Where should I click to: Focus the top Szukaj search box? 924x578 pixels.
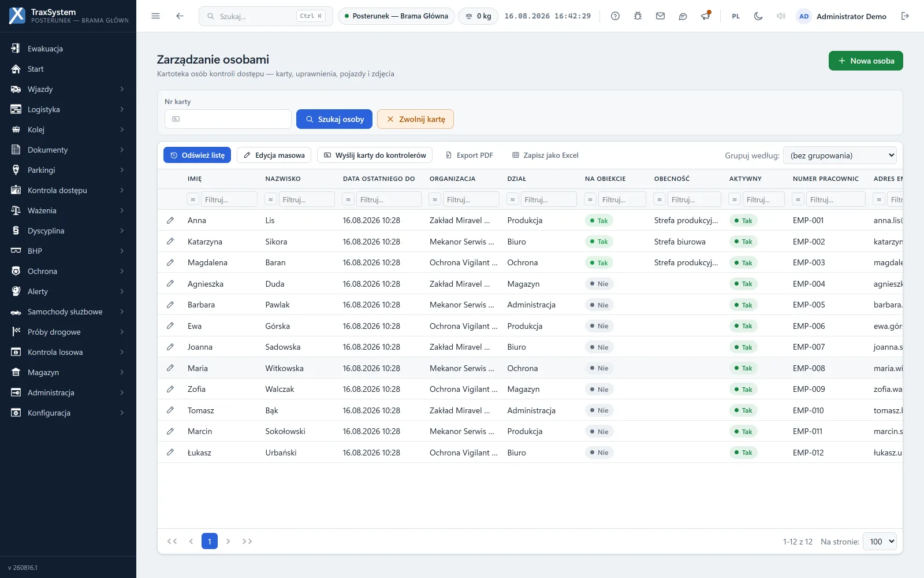(266, 16)
